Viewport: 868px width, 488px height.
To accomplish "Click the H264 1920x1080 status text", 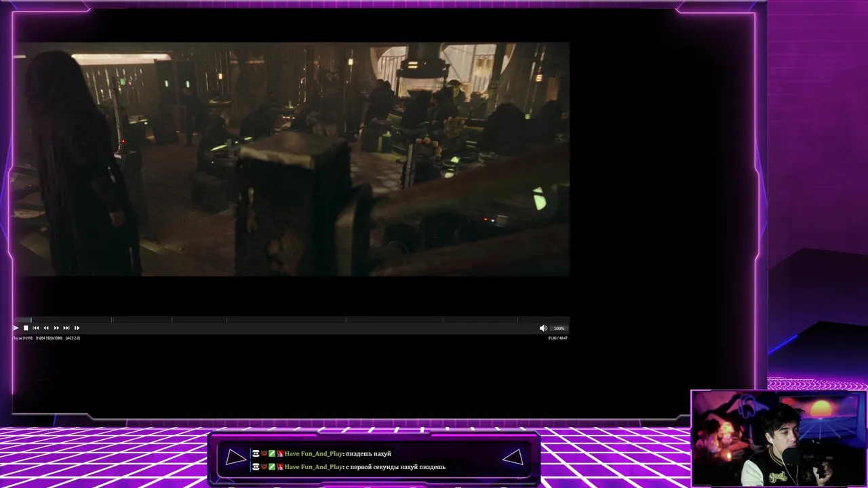I will pyautogui.click(x=49, y=338).
